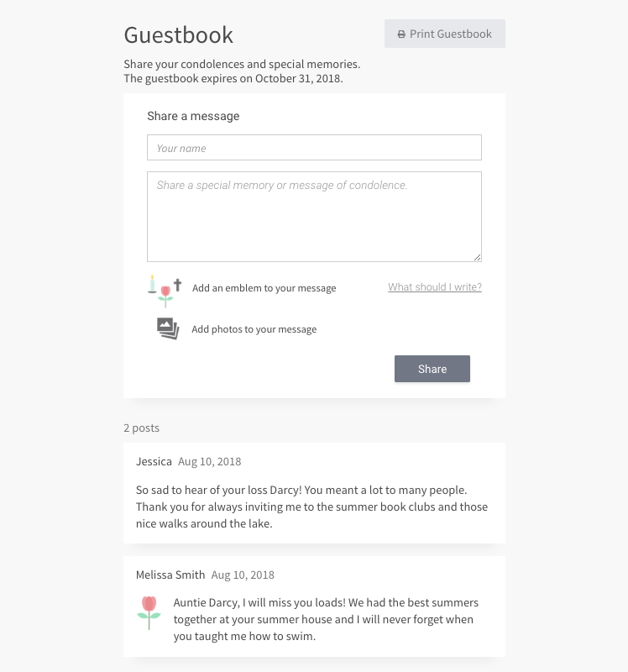628x672 pixels.
Task: Select the pink tulip emblem icon
Action: click(165, 297)
